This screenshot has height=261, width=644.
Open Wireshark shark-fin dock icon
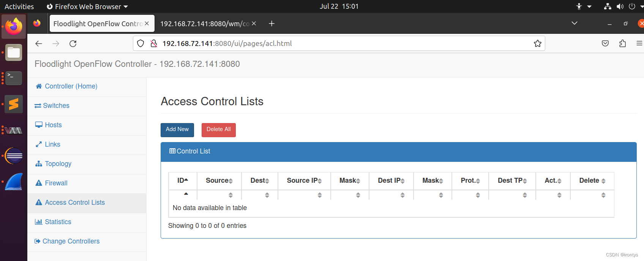pos(14,182)
